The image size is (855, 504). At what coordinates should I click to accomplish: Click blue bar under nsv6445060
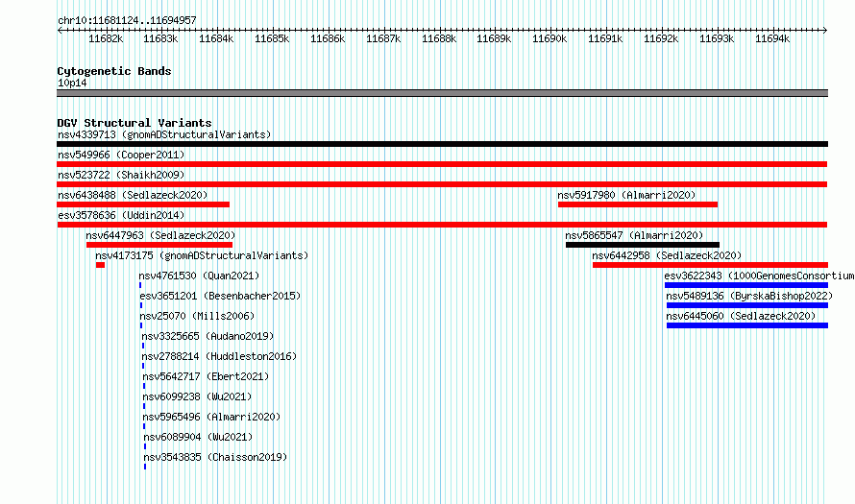pyautogui.click(x=747, y=325)
